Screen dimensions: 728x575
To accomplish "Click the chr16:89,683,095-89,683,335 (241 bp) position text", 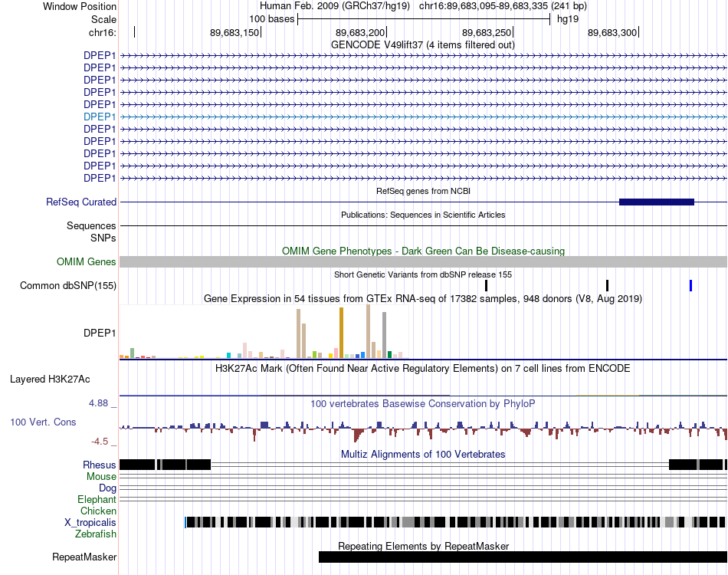I will click(x=503, y=6).
